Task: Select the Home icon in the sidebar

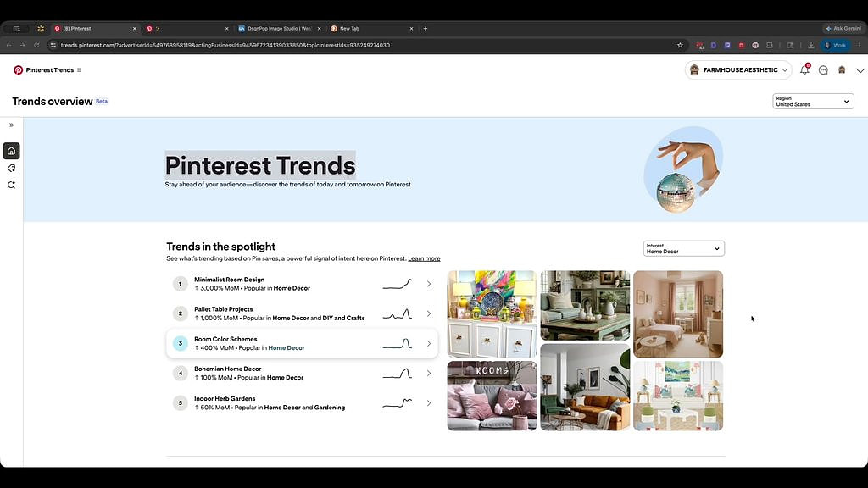Action: click(11, 151)
